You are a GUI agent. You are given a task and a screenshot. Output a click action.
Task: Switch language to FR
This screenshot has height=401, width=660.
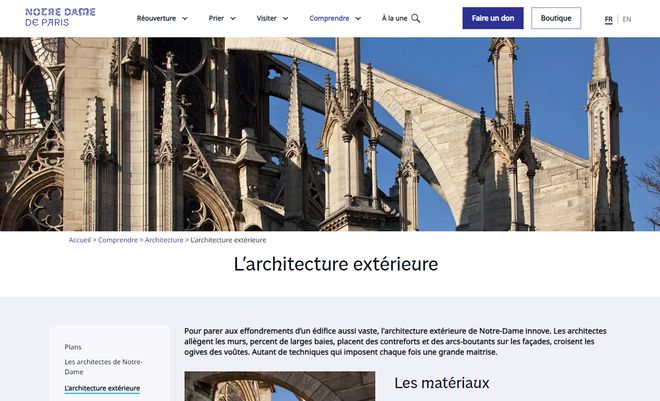608,19
